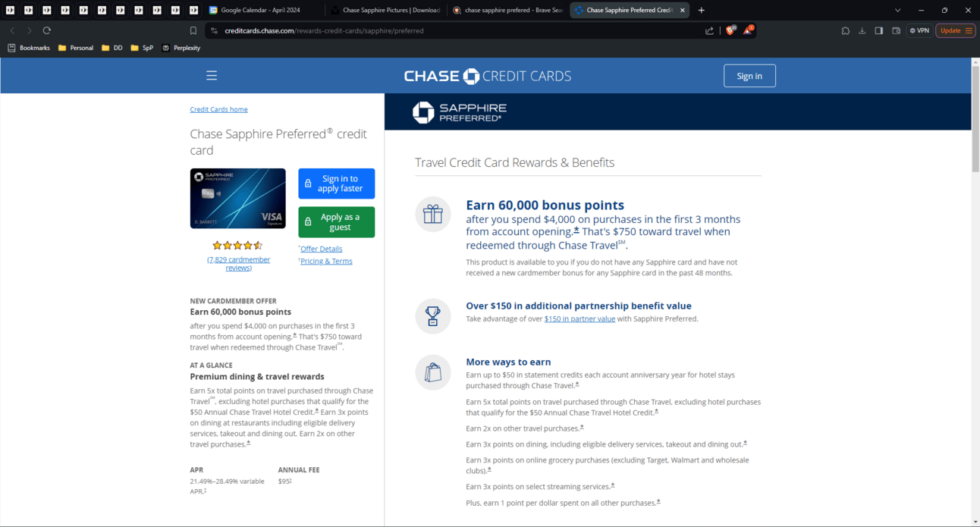This screenshot has height=527, width=980.
Task: Open the Bookmarks bar item
Action: click(29, 48)
